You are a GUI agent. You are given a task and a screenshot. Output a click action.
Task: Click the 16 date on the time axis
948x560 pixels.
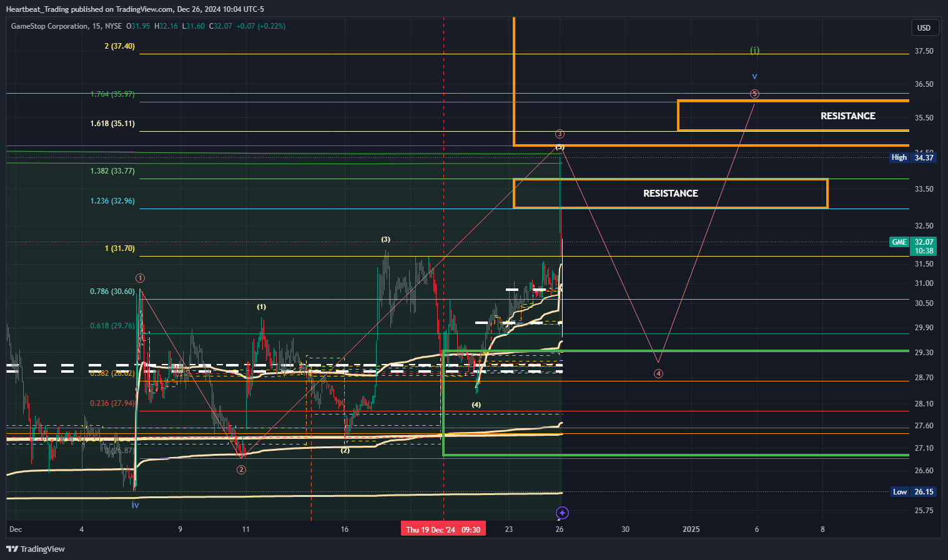click(x=345, y=529)
